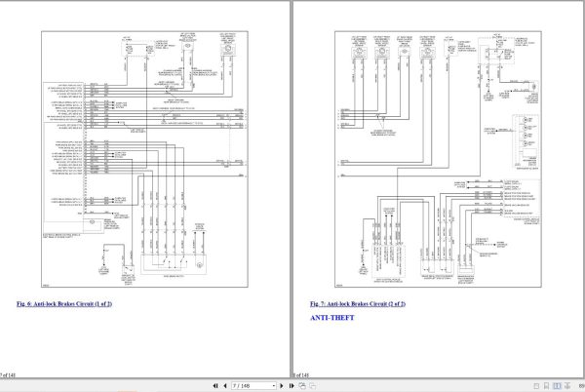The height and width of the screenshot is (392, 585).
Task: Click the page number field showing 7 / 148
Action: coord(252,385)
